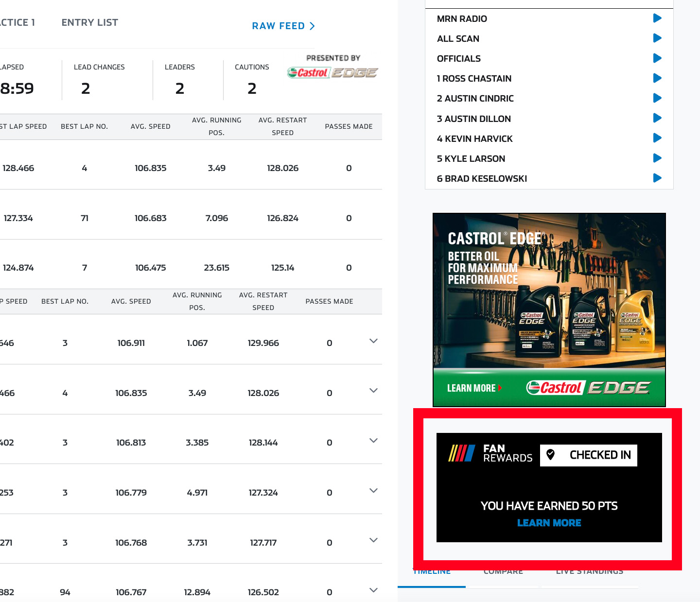
Task: Play Kyle Larson's driver audio
Action: (657, 158)
